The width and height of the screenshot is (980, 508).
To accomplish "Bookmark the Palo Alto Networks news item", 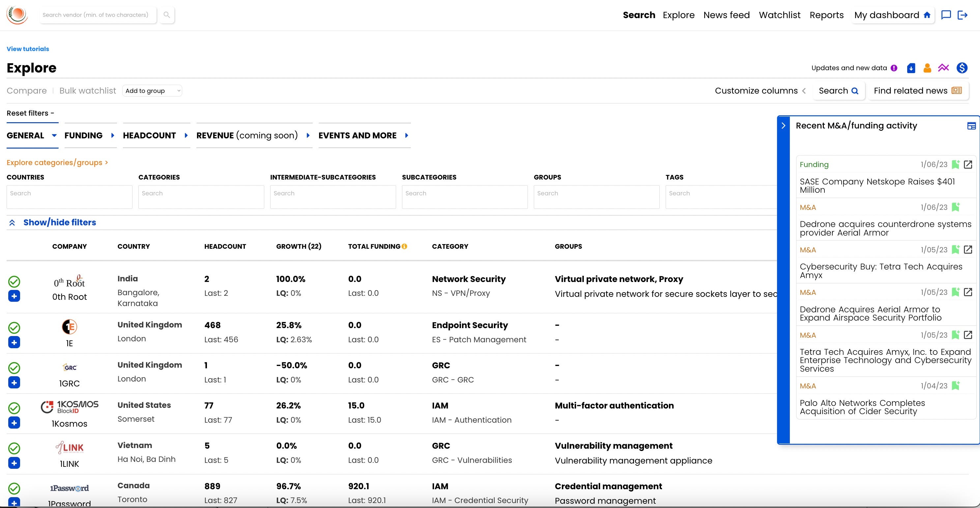I will coord(955,385).
